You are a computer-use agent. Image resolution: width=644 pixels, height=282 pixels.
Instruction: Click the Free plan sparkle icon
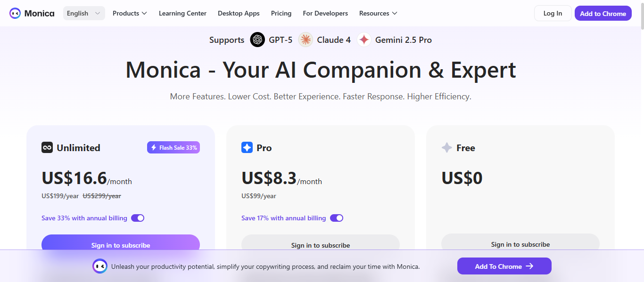(447, 148)
